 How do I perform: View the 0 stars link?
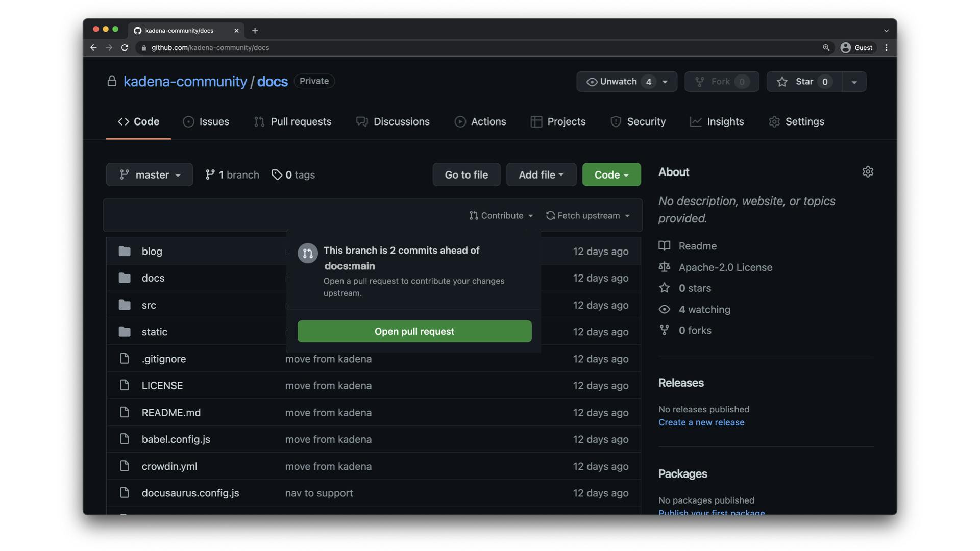click(x=685, y=288)
